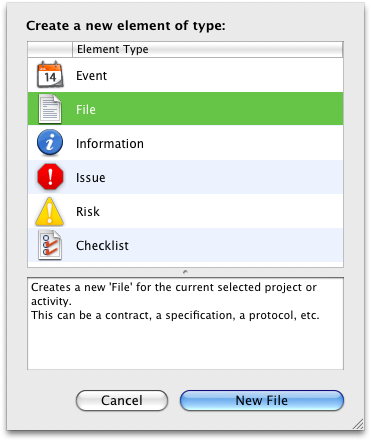The image size is (371, 441).
Task: Select the Risk element type text
Action: [88, 212]
